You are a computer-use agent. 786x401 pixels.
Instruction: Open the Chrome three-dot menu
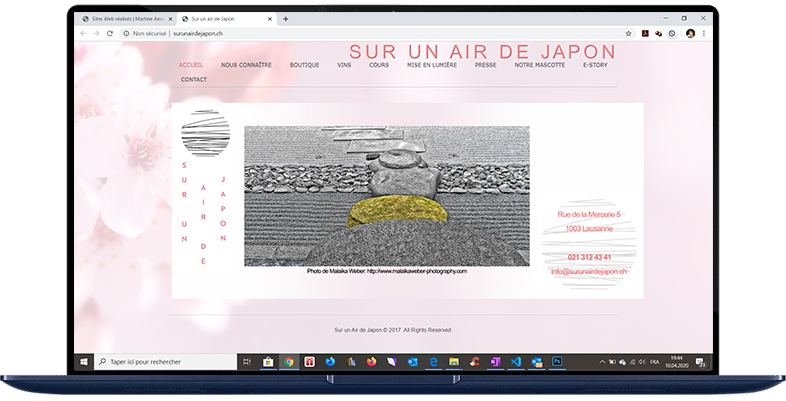(704, 33)
